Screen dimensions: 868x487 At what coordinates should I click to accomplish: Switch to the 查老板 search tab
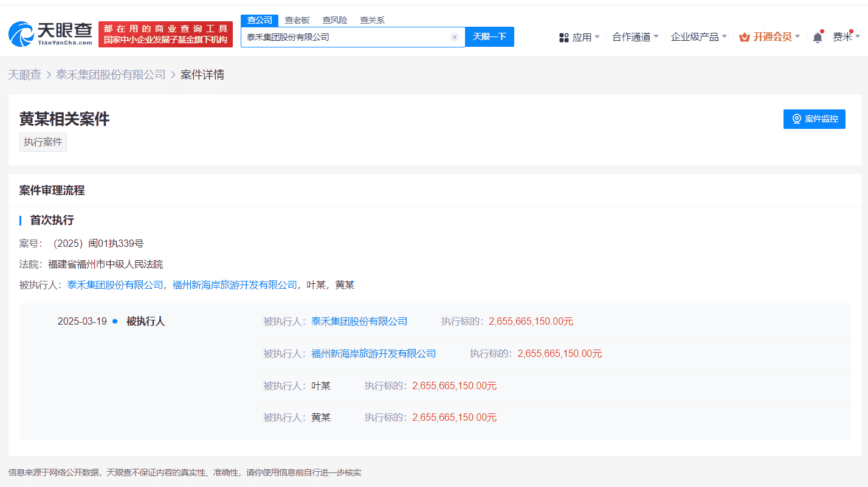point(297,19)
